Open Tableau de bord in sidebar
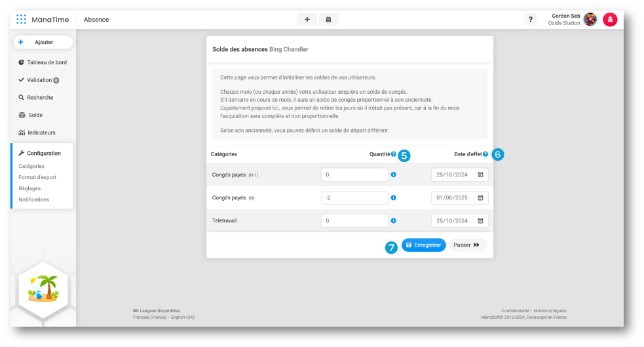The image size is (644, 347). [46, 63]
